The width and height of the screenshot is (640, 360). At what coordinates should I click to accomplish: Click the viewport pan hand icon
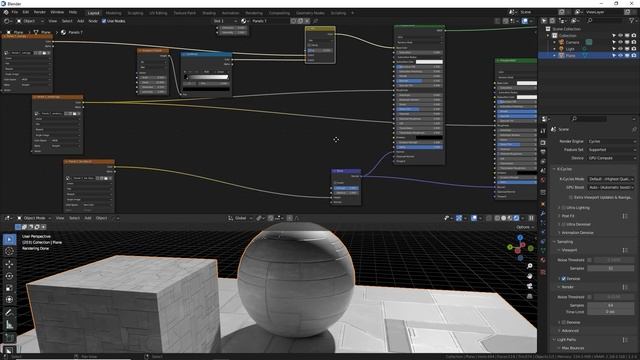pos(530,276)
